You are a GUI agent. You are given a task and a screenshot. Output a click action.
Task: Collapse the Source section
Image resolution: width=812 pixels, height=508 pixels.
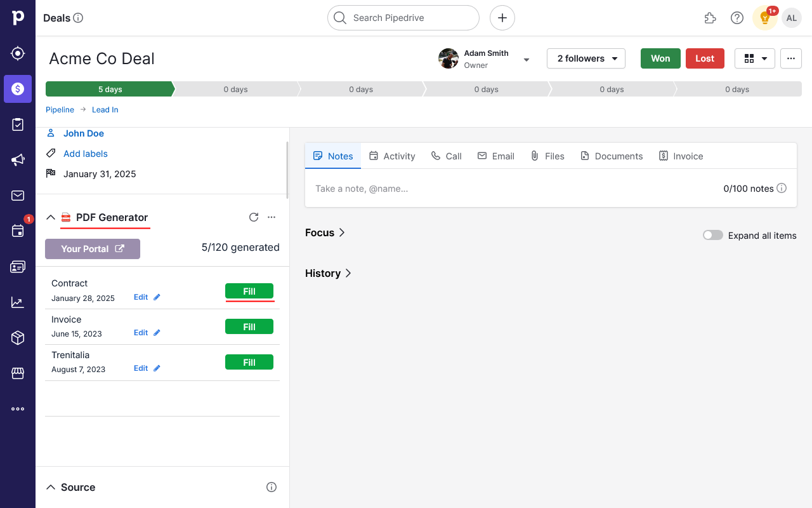(x=51, y=487)
